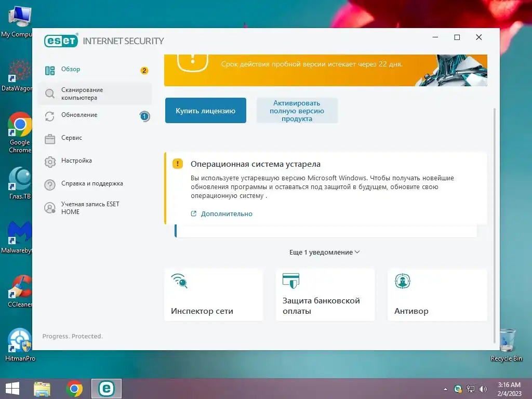Click the Купить лицензию button

pyautogui.click(x=206, y=111)
